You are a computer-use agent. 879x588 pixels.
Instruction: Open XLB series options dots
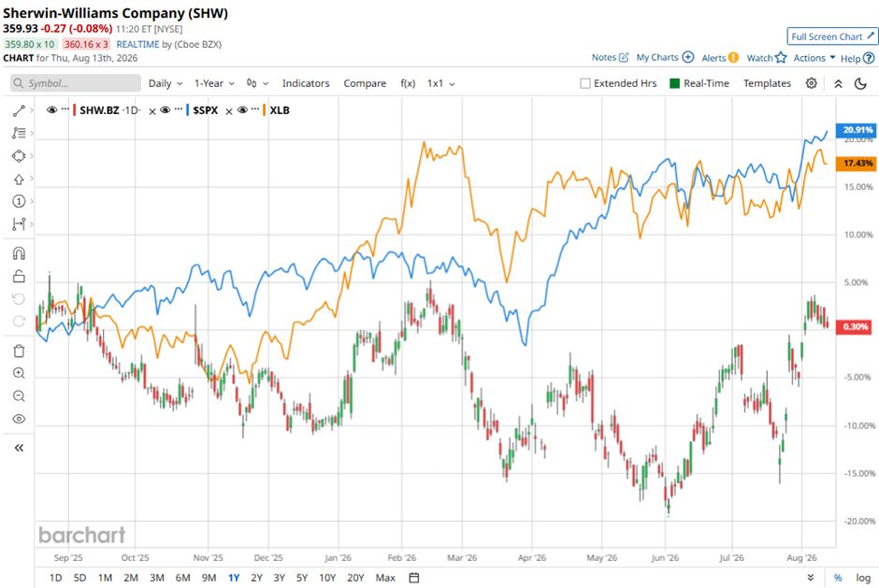256,108
